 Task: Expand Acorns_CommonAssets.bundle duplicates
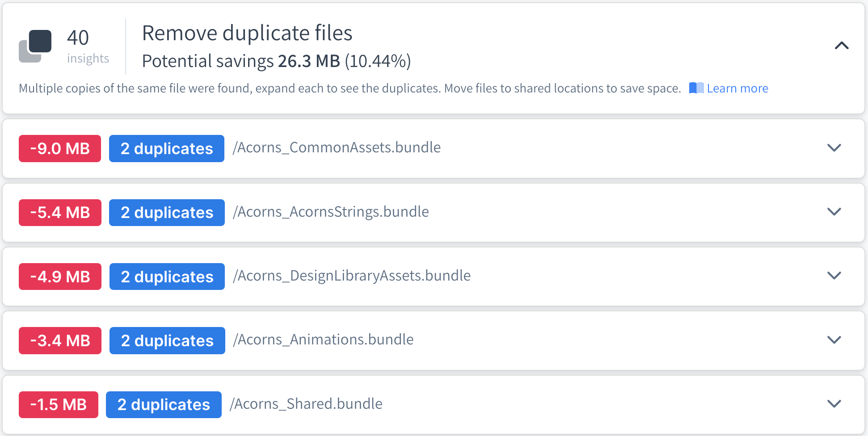tap(834, 148)
